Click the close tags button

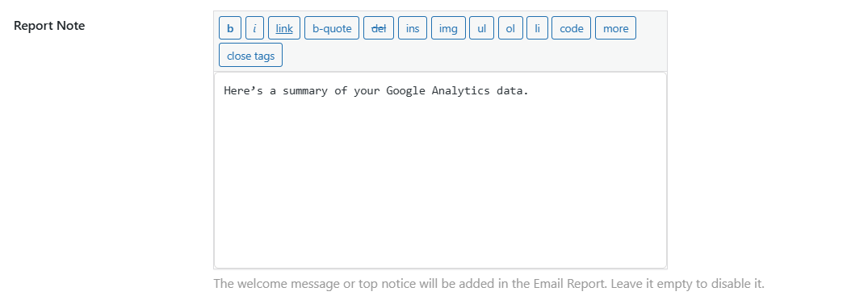click(x=251, y=56)
